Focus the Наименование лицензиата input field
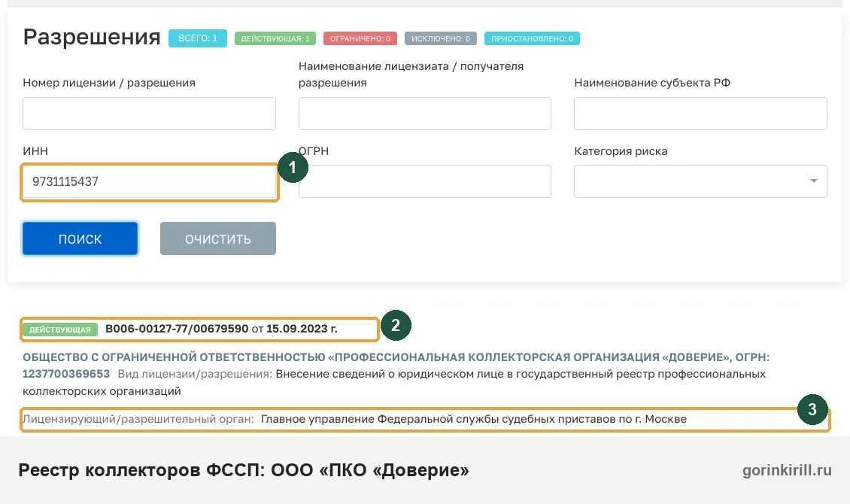850x504 pixels. tap(424, 114)
